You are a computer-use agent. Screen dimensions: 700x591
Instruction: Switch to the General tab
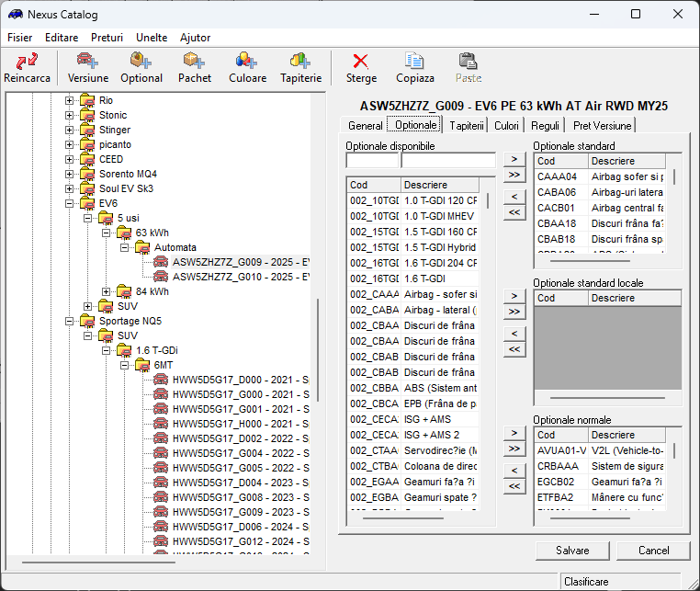tap(365, 126)
